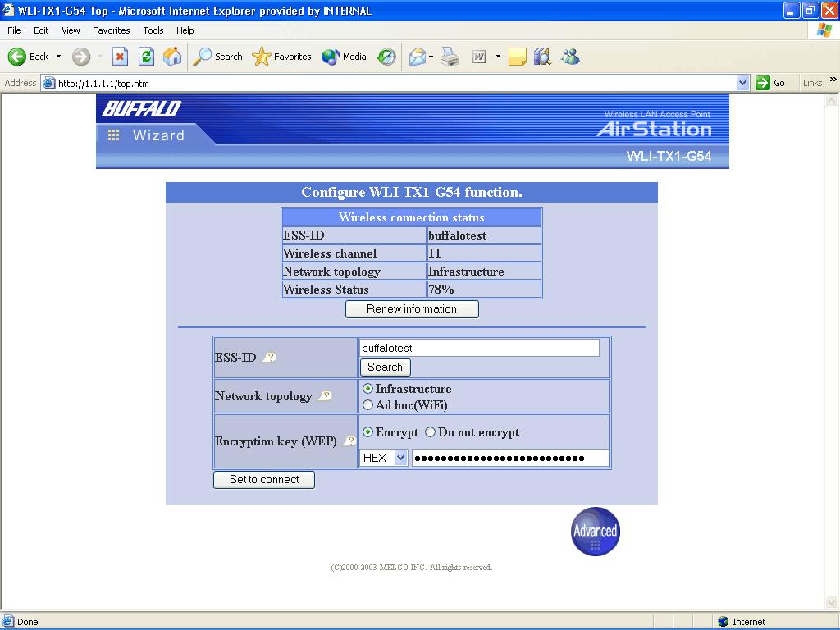The image size is (840, 630).
Task: Expand the Edit button dropdown arrow
Action: pyautogui.click(x=498, y=57)
